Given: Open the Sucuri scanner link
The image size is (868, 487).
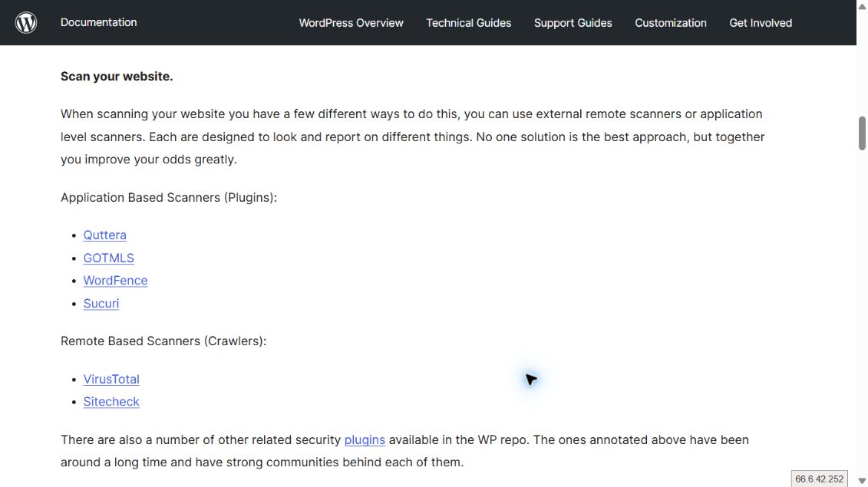Looking at the screenshot, I should [101, 304].
